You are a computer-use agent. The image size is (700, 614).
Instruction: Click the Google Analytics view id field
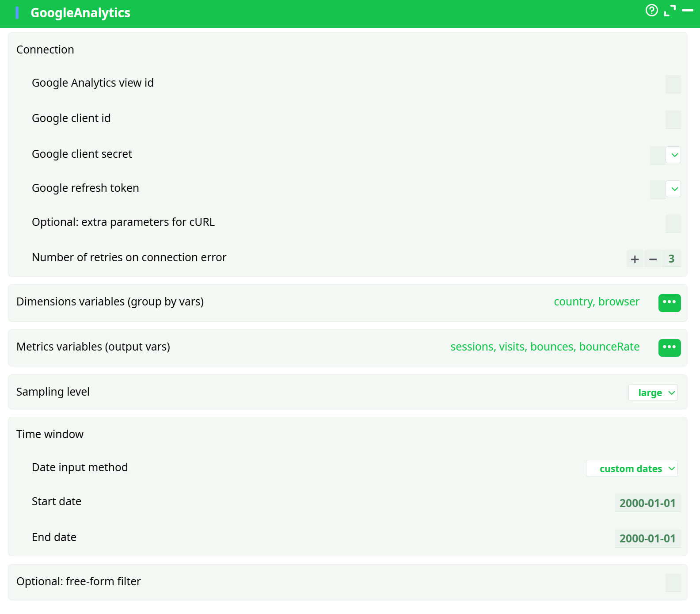pyautogui.click(x=673, y=84)
